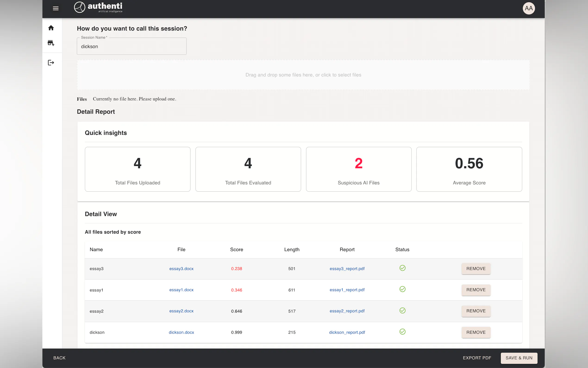The image size is (588, 368).
Task: Click the BACK button
Action: [x=59, y=358]
